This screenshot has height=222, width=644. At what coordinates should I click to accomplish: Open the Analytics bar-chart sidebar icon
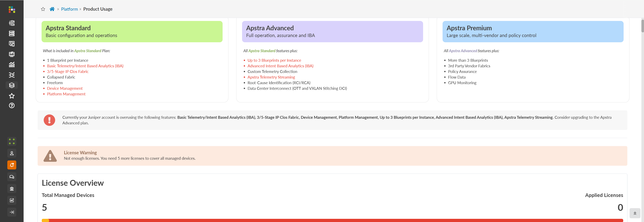tap(11, 64)
